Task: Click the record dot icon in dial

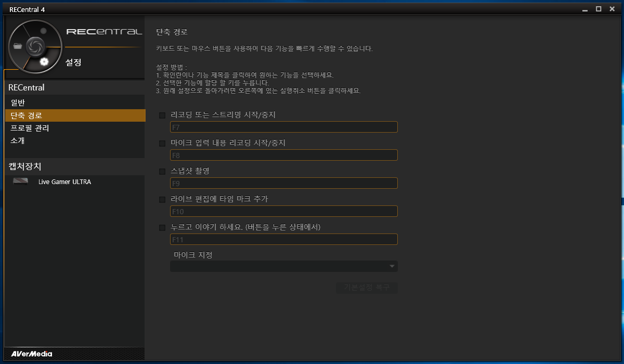Action: coord(44,31)
